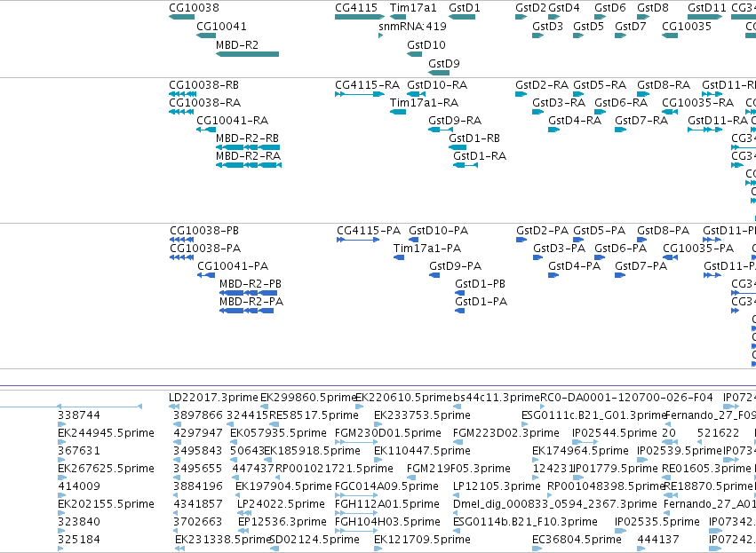Click the GstD2-RA transcript label
The image size is (756, 553).
542,85
